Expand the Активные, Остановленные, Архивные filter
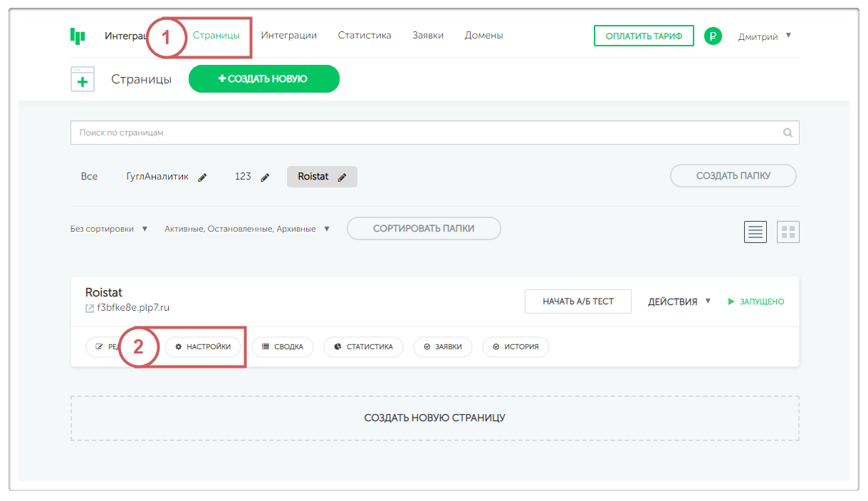 (247, 229)
